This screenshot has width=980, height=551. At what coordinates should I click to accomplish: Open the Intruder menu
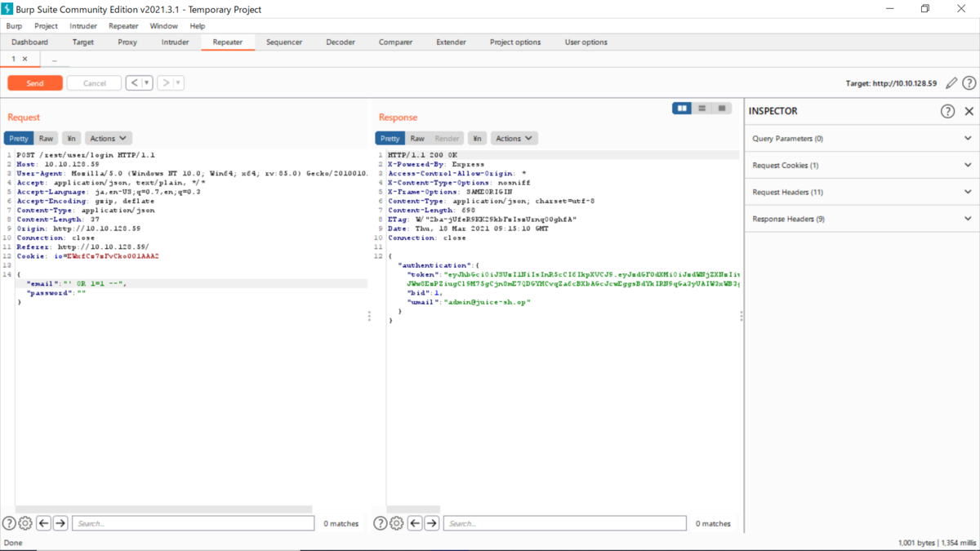point(83,26)
